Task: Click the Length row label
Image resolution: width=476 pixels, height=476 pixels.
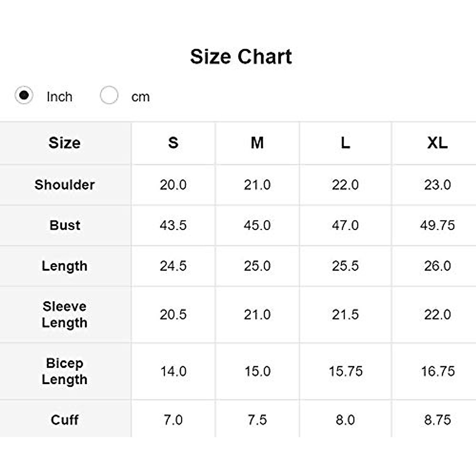Action: pyautogui.click(x=65, y=266)
